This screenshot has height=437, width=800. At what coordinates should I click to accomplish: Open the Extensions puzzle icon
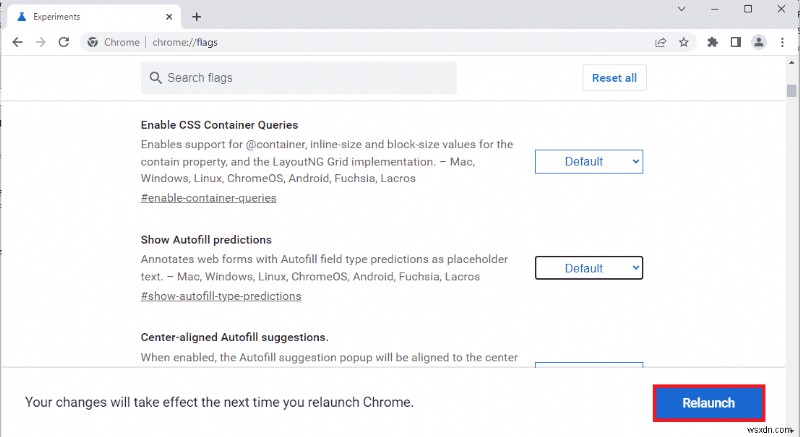712,42
